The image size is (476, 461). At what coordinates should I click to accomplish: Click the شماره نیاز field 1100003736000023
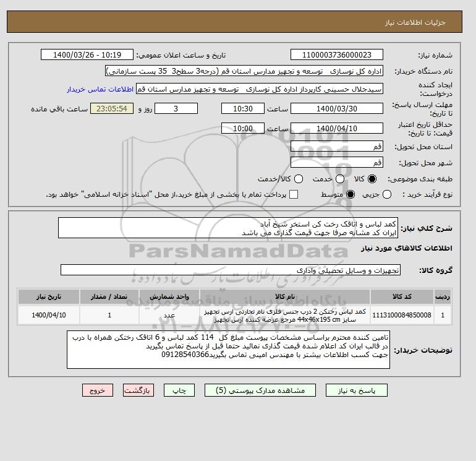[x=337, y=54]
